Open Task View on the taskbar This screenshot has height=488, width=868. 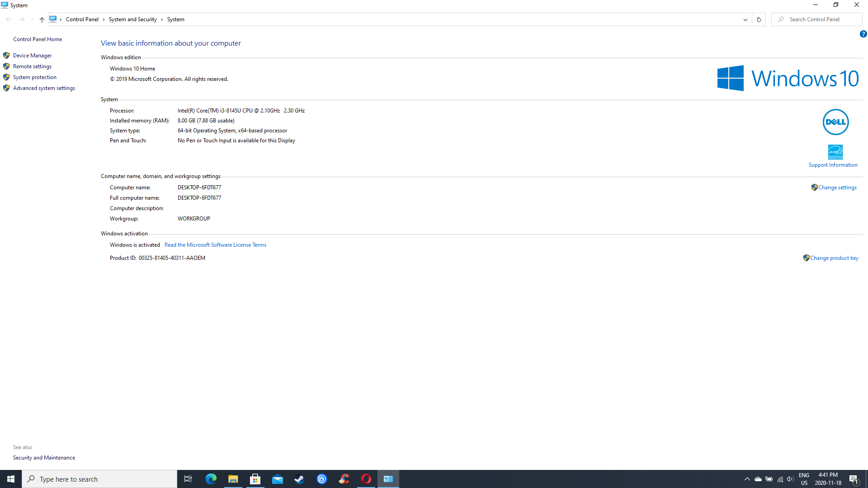pyautogui.click(x=188, y=479)
